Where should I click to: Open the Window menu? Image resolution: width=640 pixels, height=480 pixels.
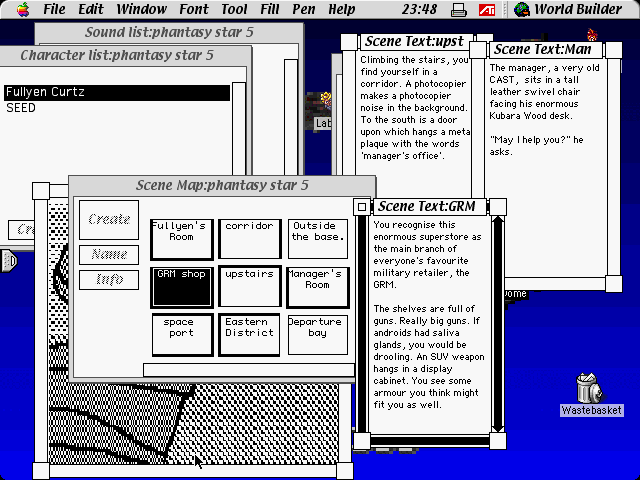pos(142,9)
